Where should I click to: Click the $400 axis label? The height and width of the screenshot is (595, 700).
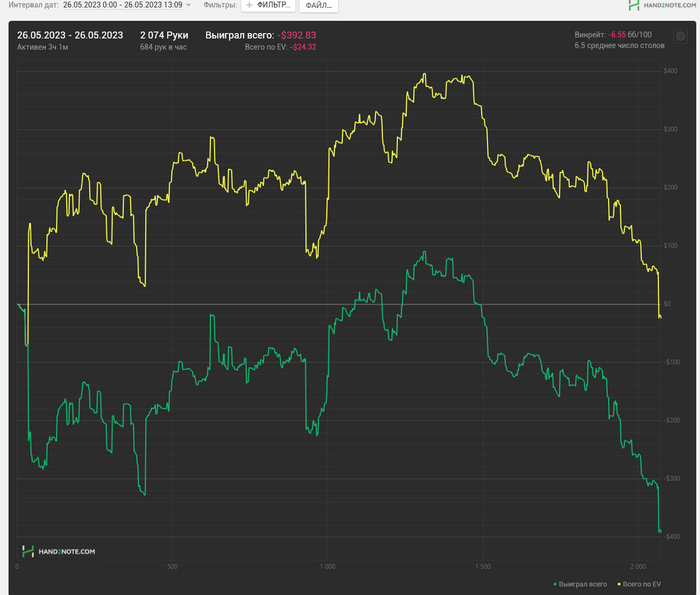pos(671,71)
